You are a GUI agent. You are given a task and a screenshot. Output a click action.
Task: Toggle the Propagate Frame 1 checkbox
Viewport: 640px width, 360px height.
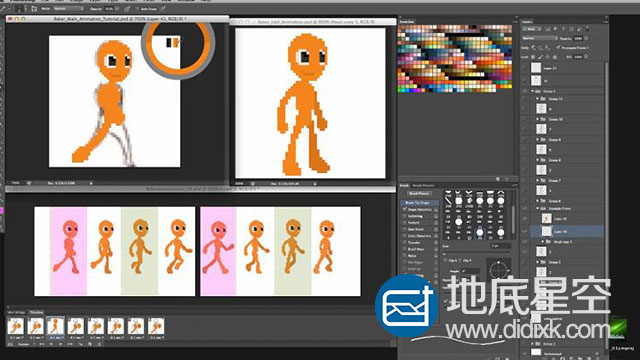coord(558,47)
